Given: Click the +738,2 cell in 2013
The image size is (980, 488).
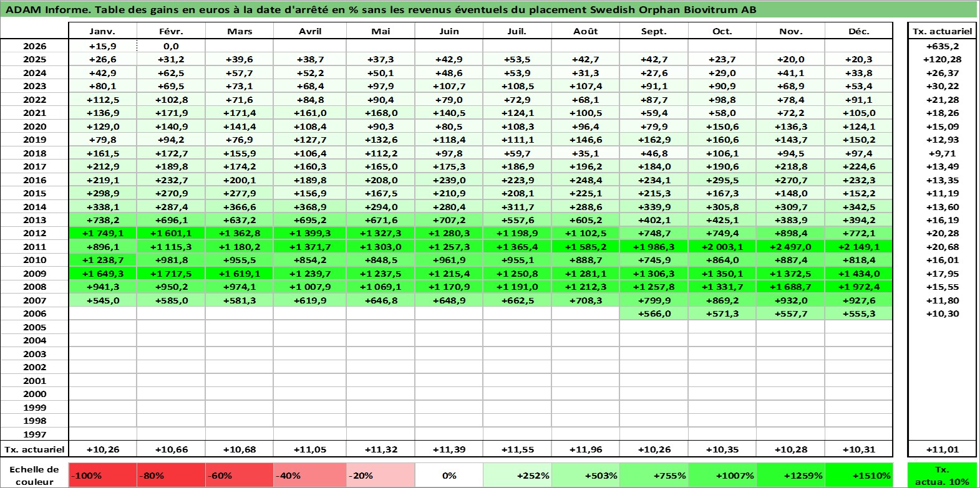Looking at the screenshot, I should (x=102, y=220).
